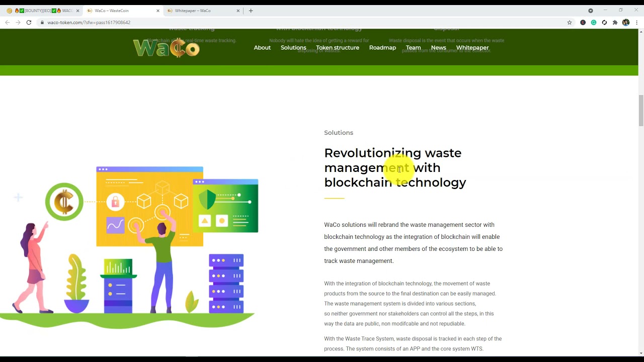Screen dimensions: 644x362
Task: Click paragraph starting 'WaCo solutions will rebrand'
Action: pos(413,243)
